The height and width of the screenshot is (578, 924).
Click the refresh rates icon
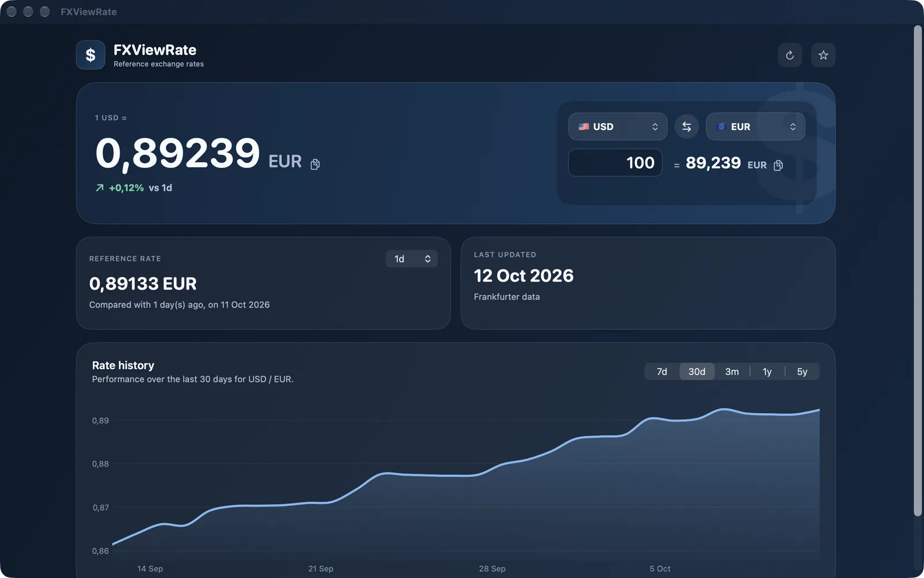[789, 55]
